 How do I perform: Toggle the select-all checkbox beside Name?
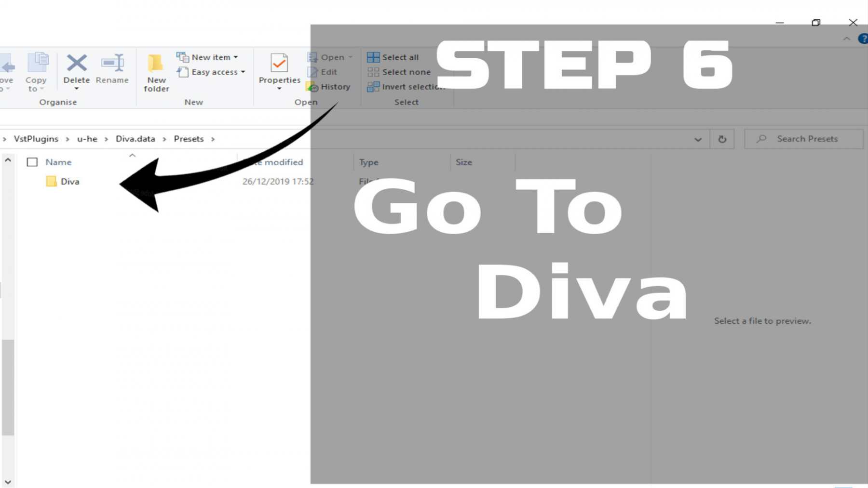click(x=32, y=162)
